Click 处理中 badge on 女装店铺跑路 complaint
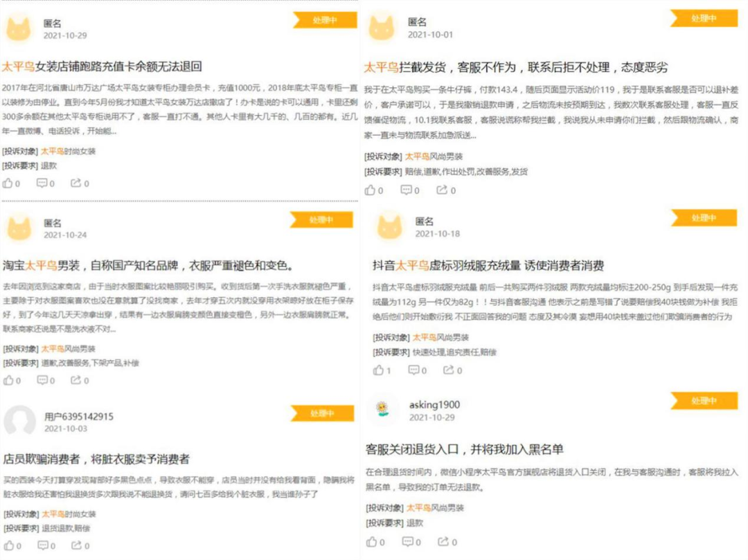 [x=325, y=20]
